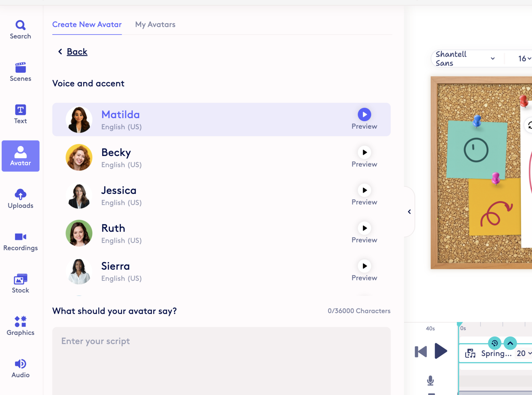Preview Becky's voice
The height and width of the screenshot is (395, 532).
[x=364, y=152]
